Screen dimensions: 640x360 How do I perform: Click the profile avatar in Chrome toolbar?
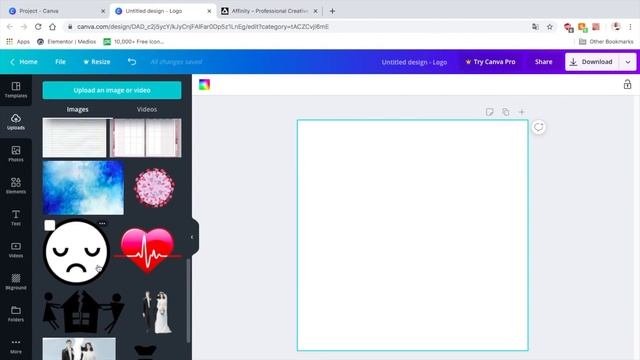[x=616, y=27]
